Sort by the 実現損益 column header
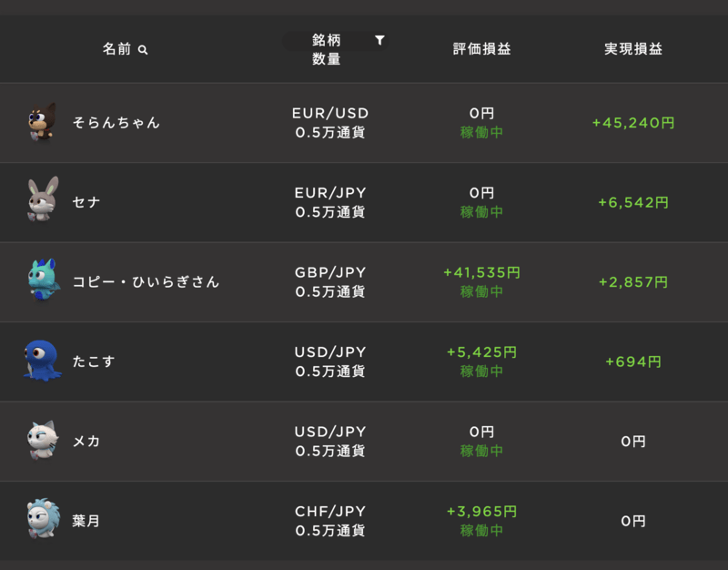 633,49
